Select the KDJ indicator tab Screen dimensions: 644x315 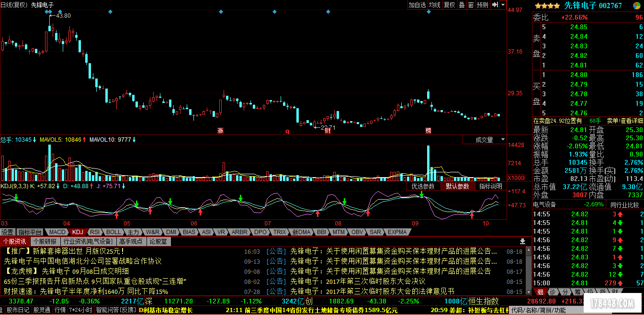click(78, 232)
